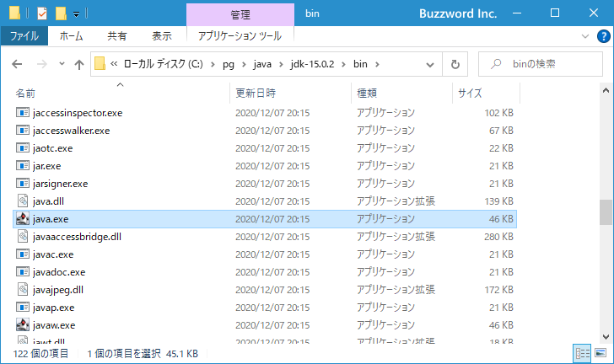Select the file name javac.exe

point(53,254)
